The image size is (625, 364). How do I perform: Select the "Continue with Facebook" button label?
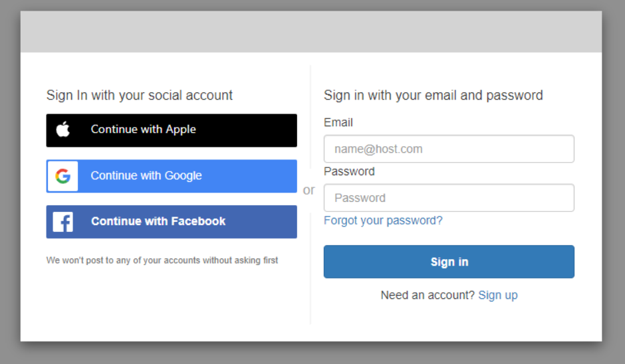coord(158,222)
